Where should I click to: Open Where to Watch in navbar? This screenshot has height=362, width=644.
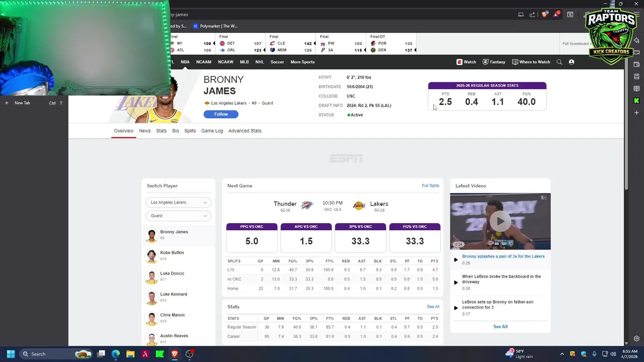coord(531,62)
